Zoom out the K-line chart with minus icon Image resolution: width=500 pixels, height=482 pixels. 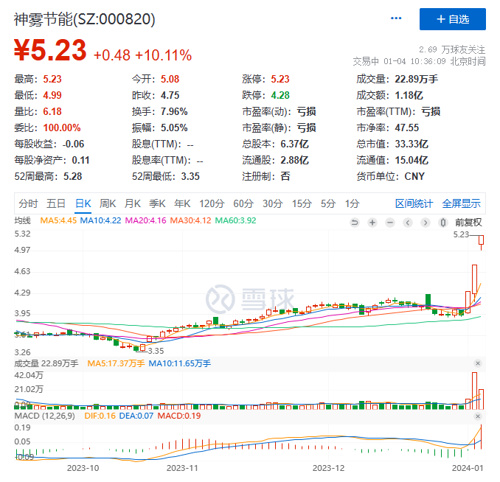pyautogui.click(x=390, y=222)
